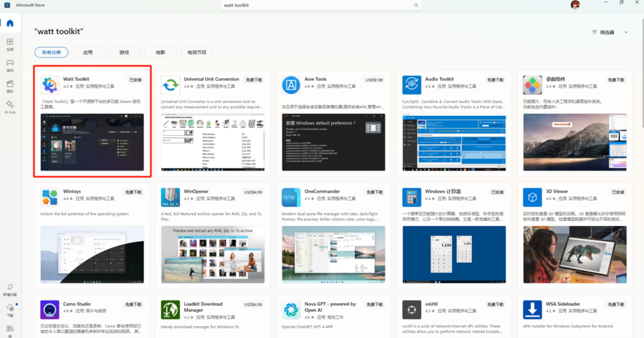The height and width of the screenshot is (338, 644).
Task: Click 免费下载 for OneCommander
Action: (375, 192)
